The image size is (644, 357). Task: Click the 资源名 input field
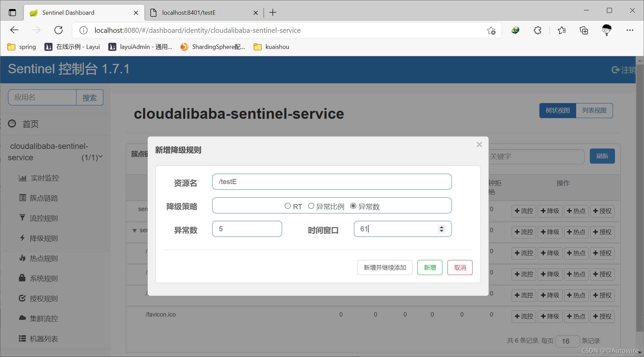click(332, 182)
